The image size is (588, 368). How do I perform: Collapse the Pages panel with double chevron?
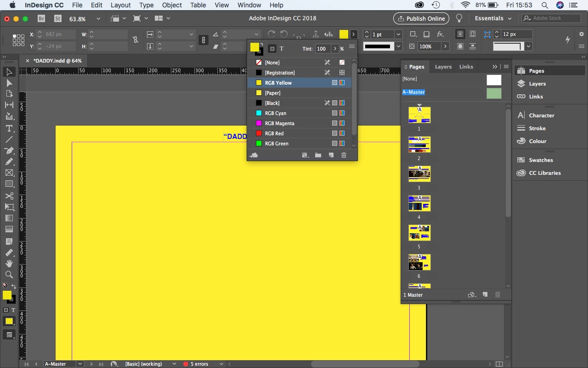pyautogui.click(x=495, y=67)
